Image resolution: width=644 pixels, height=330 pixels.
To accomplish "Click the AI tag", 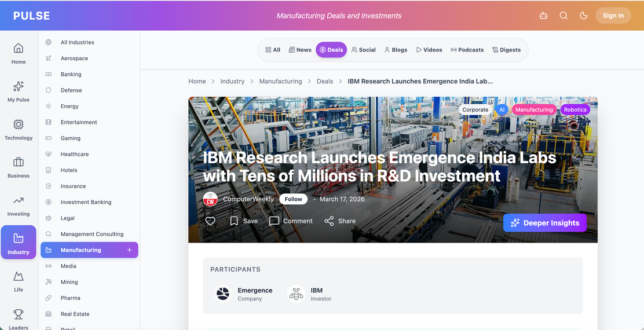I will [x=502, y=109].
